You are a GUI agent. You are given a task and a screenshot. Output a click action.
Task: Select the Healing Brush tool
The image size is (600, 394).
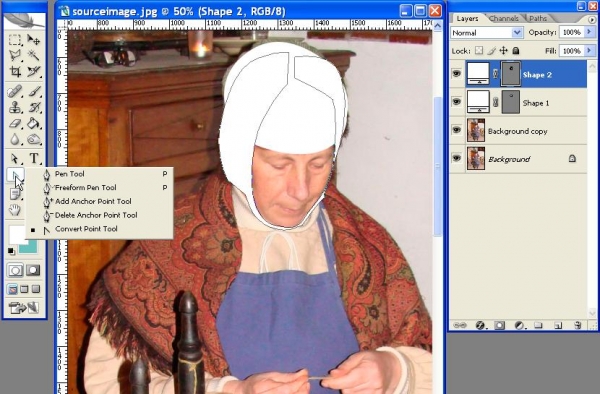click(15, 91)
